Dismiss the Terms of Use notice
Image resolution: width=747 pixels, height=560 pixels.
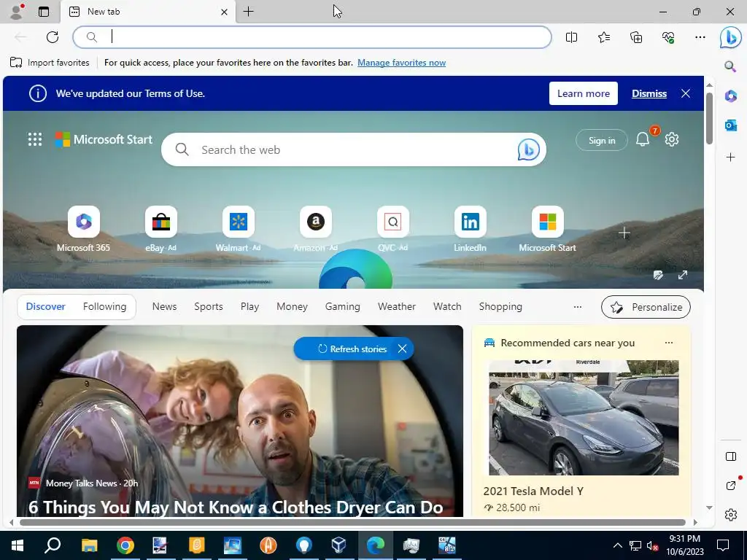(649, 93)
